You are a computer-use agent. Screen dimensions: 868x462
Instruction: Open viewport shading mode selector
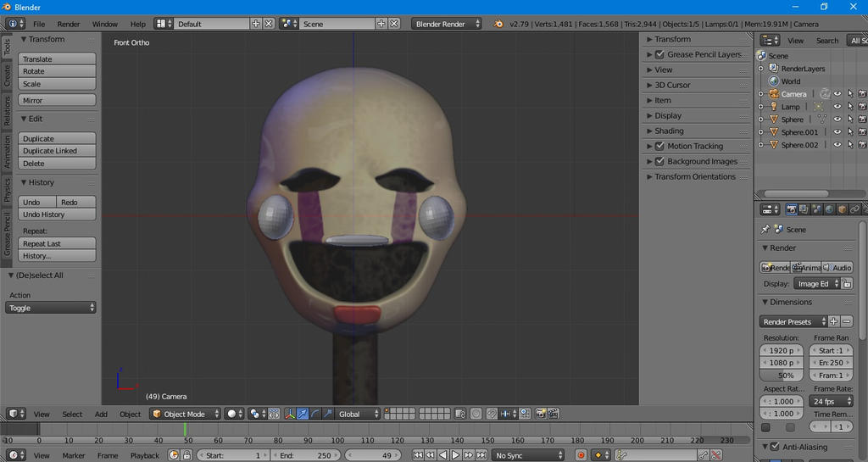coord(235,414)
